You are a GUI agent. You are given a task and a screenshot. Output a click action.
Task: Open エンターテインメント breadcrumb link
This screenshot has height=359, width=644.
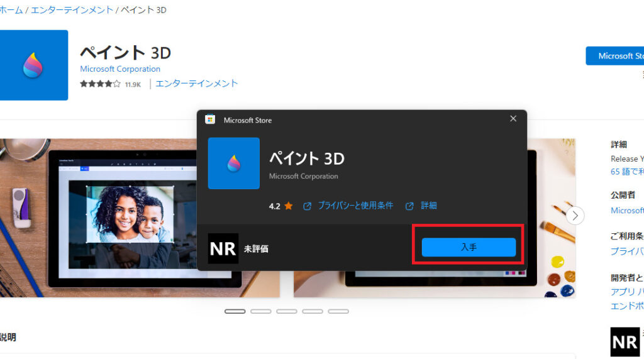click(x=72, y=10)
